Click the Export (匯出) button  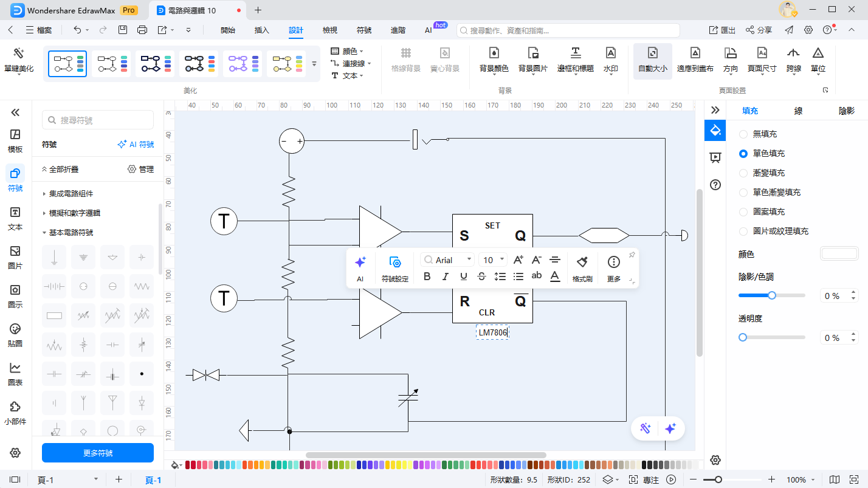tap(722, 30)
